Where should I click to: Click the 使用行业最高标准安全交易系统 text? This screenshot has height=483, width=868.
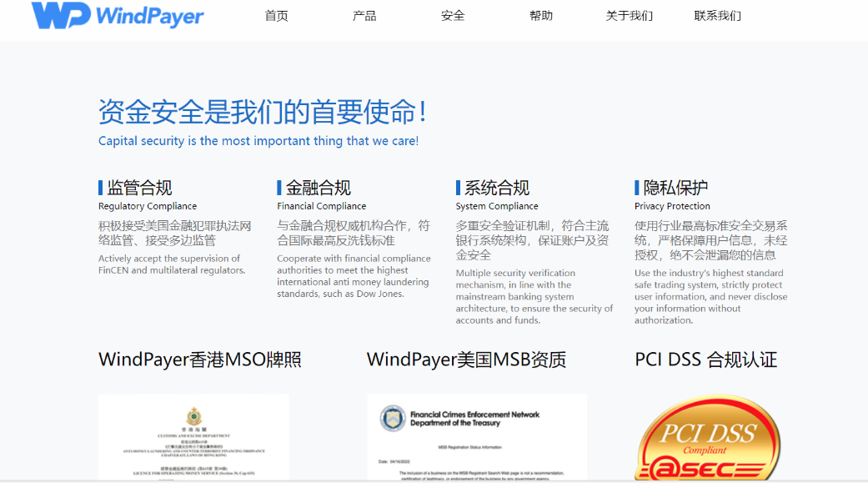(x=710, y=240)
